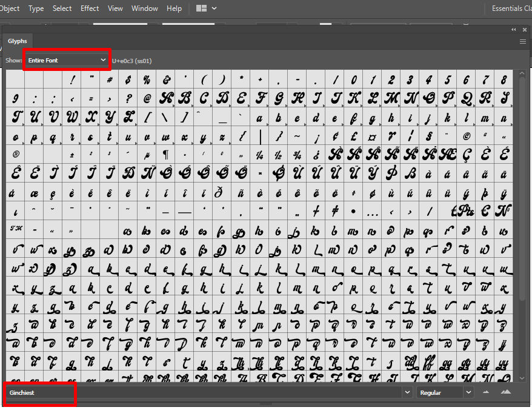The image size is (532, 410).
Task: Select the exclamation mark glyph
Action: click(x=71, y=79)
